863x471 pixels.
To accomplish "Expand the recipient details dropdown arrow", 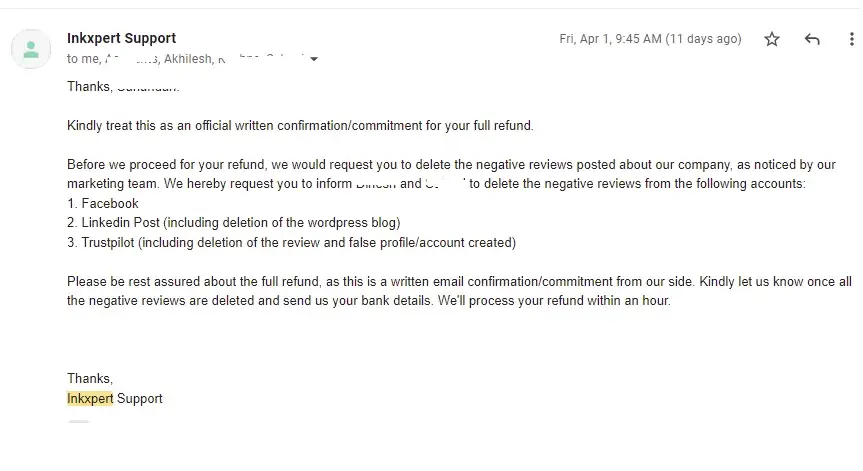I will (x=314, y=59).
